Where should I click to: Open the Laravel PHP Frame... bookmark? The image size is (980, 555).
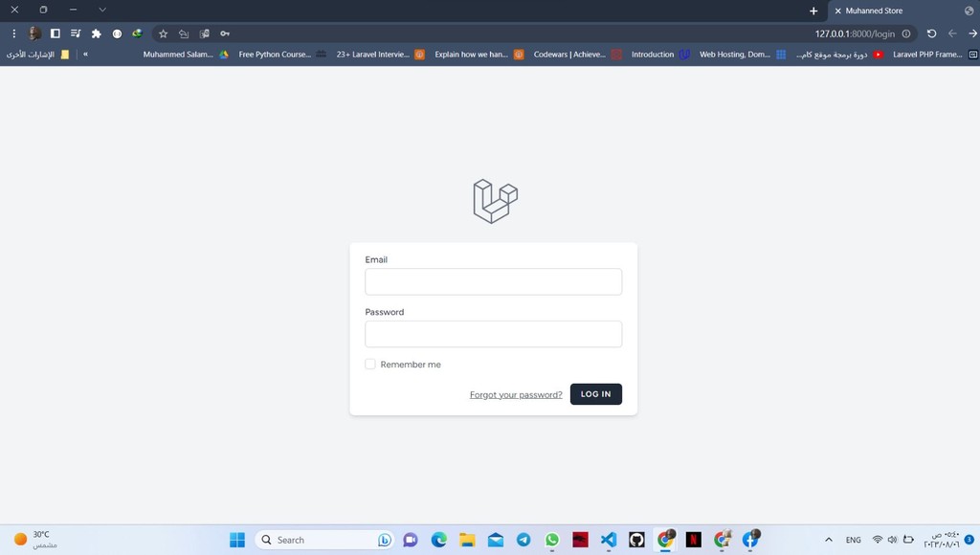click(935, 55)
